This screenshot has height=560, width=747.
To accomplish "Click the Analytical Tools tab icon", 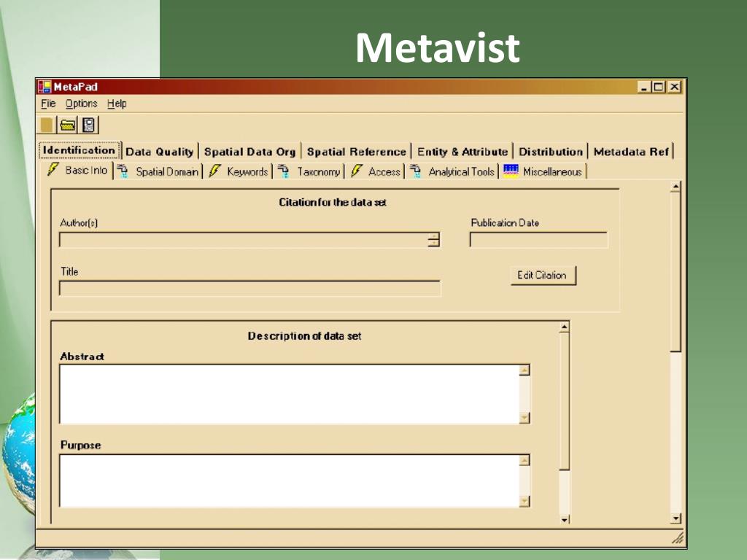I will (x=415, y=171).
